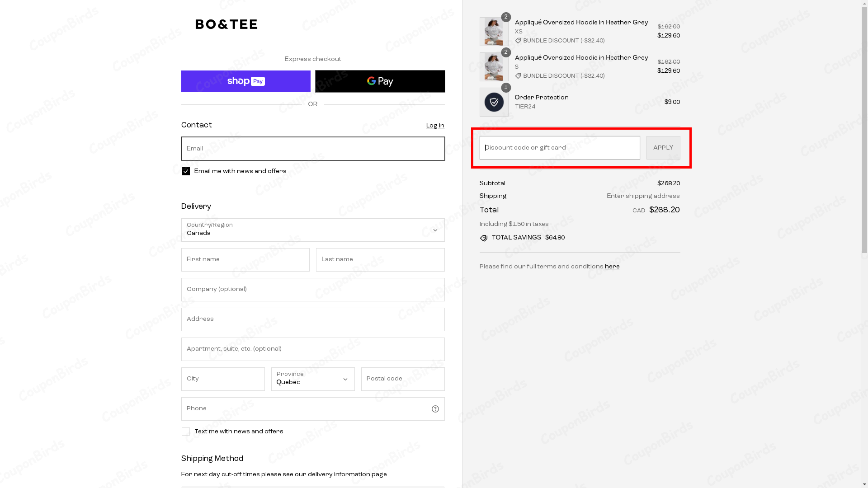
Task: Select the Shop Pay express checkout option
Action: 245,81
